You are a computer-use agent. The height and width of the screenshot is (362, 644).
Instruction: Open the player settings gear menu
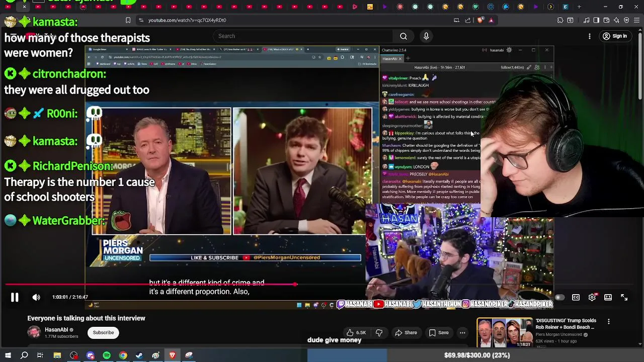pyautogui.click(x=592, y=297)
